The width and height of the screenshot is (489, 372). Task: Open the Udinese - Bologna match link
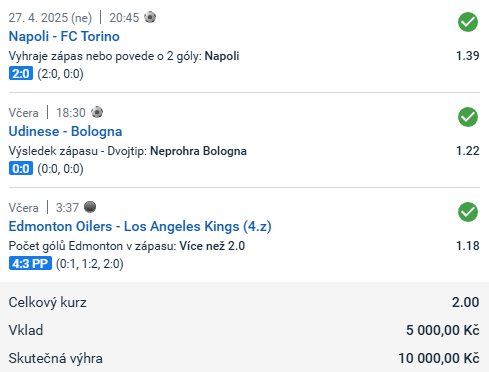point(65,131)
